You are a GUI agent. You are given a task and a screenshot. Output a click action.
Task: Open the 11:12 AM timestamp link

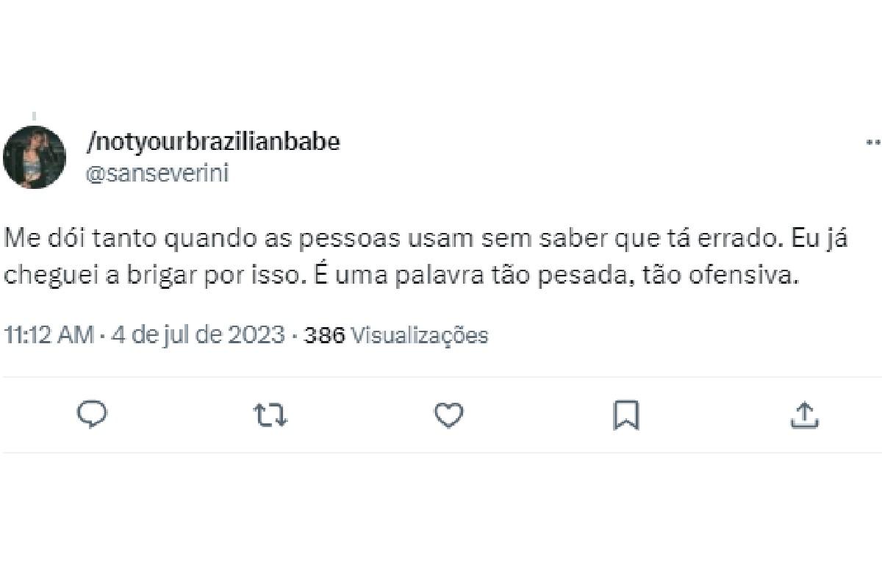point(49,335)
